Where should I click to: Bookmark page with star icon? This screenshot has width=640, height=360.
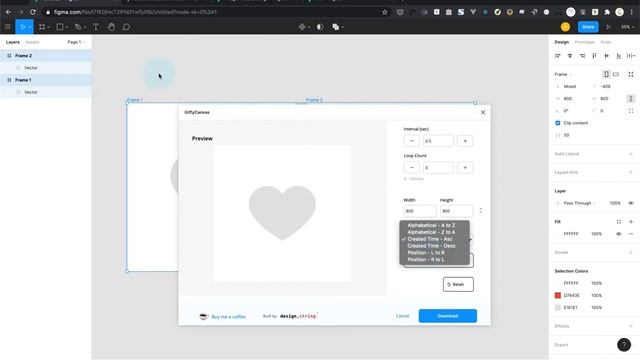pos(384,12)
